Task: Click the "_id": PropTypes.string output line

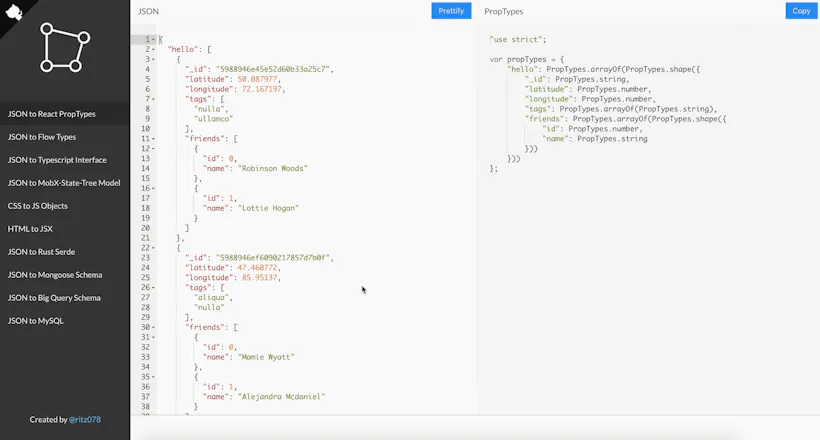Action: click(x=577, y=80)
